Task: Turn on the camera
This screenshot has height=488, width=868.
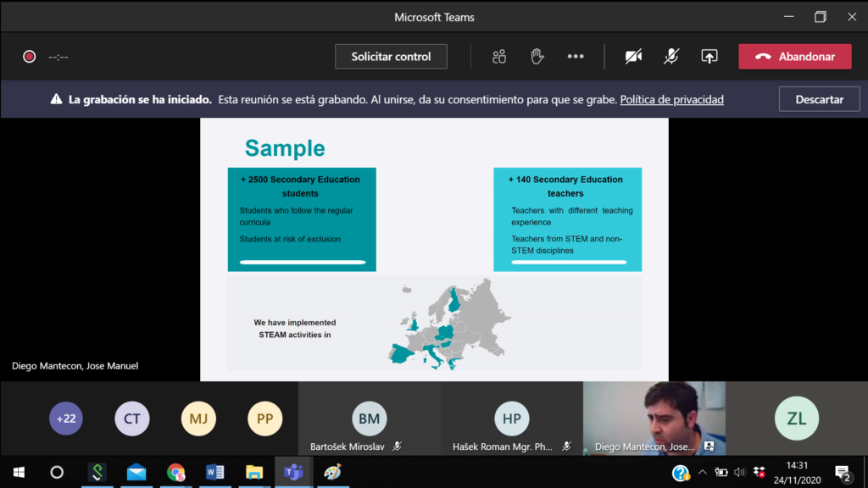Action: [x=633, y=57]
